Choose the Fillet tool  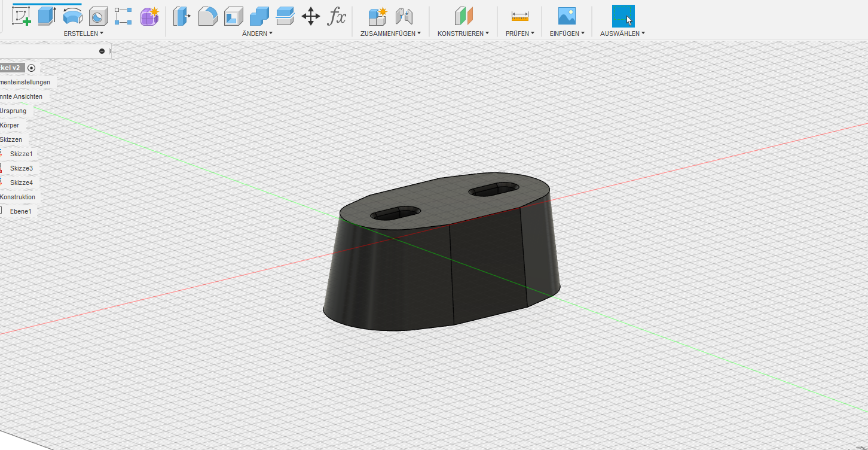point(207,16)
